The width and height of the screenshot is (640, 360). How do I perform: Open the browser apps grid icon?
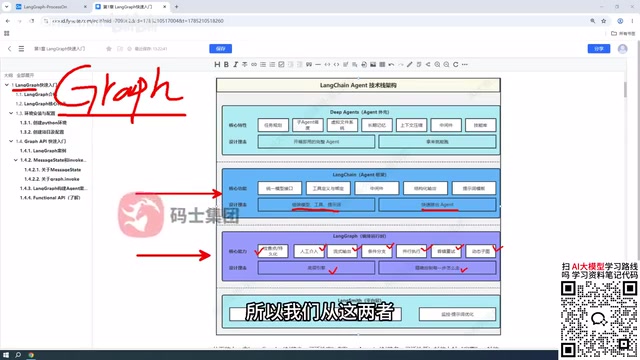[7, 33]
